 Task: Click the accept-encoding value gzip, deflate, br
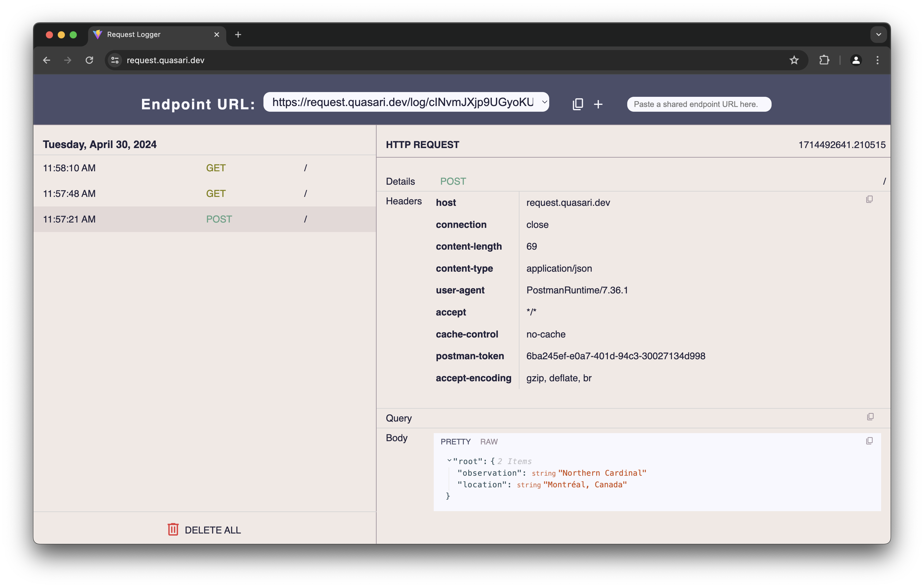(559, 378)
